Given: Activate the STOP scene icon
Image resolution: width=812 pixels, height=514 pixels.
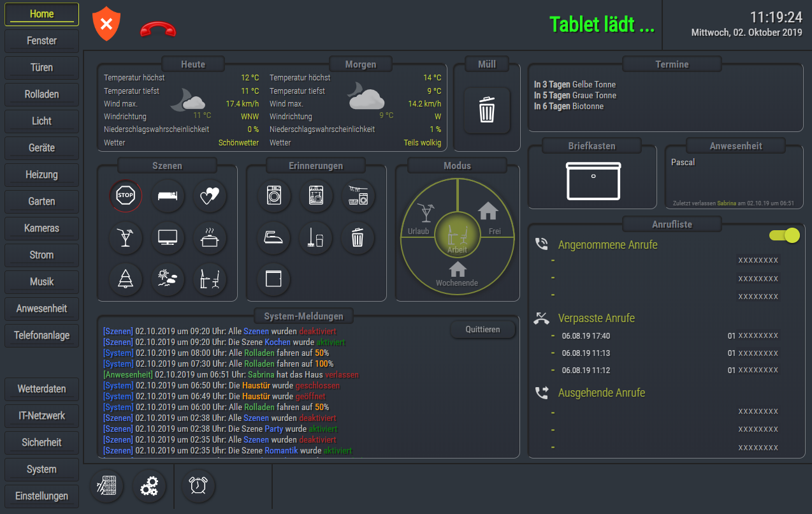Looking at the screenshot, I should 126,196.
